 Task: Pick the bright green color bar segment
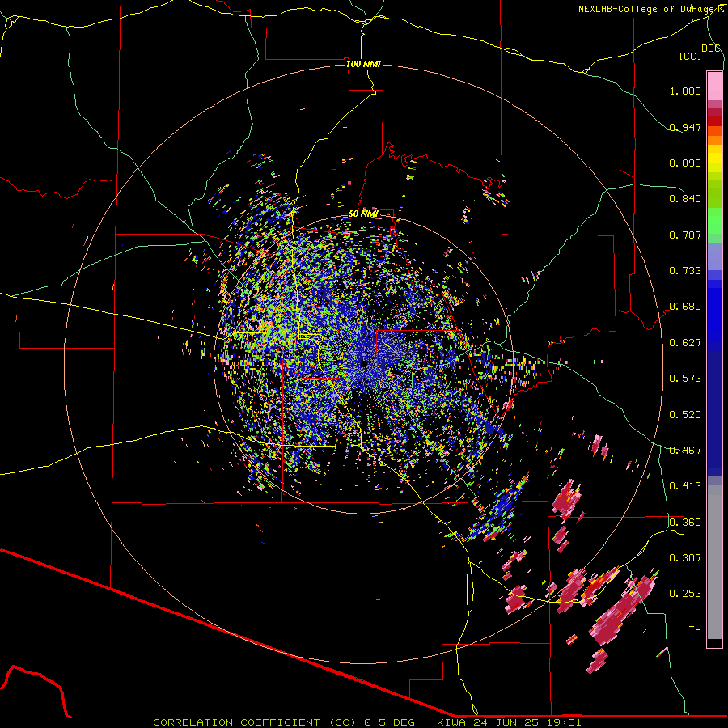(714, 221)
